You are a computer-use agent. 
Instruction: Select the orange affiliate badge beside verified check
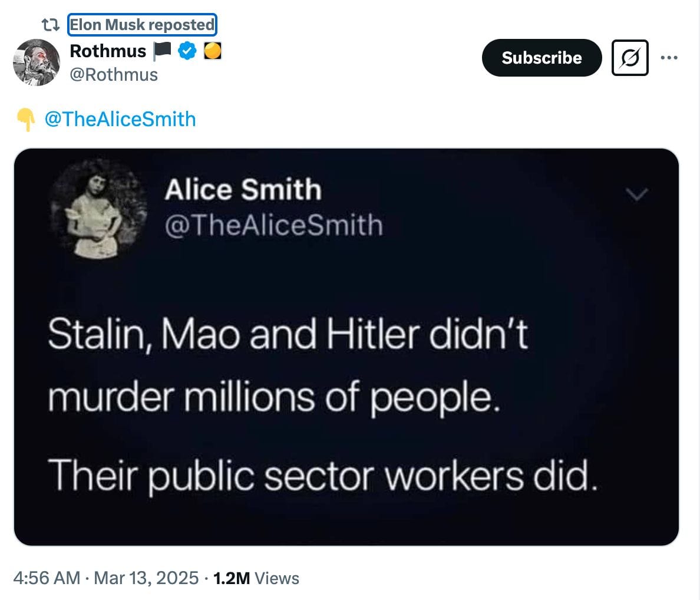212,50
